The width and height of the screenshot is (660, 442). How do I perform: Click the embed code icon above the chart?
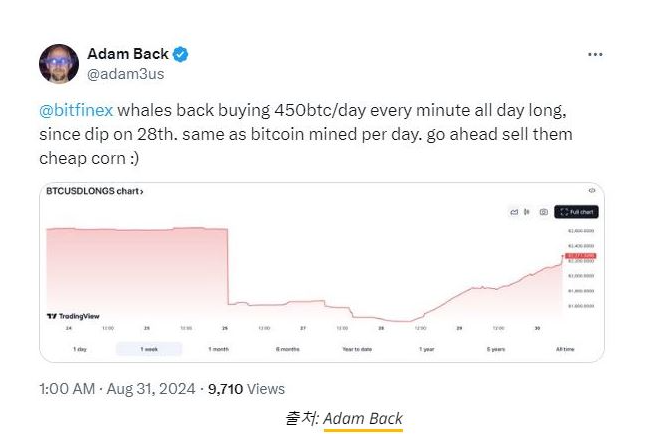592,190
